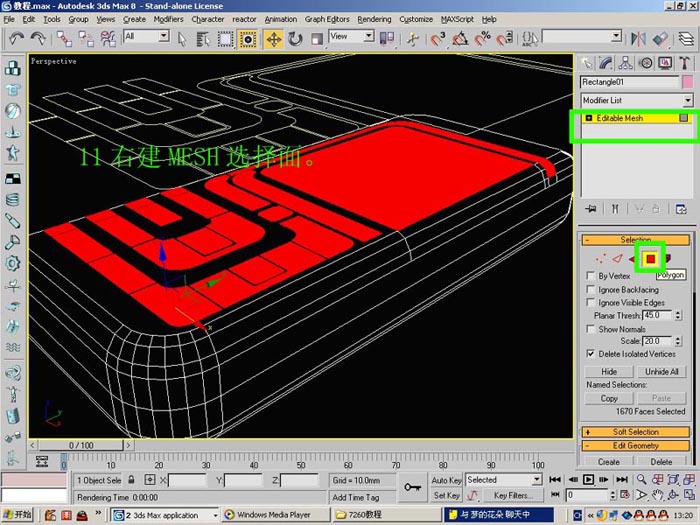Enable the Ignore Backfacing checkbox
The width and height of the screenshot is (700, 525).
pos(591,289)
